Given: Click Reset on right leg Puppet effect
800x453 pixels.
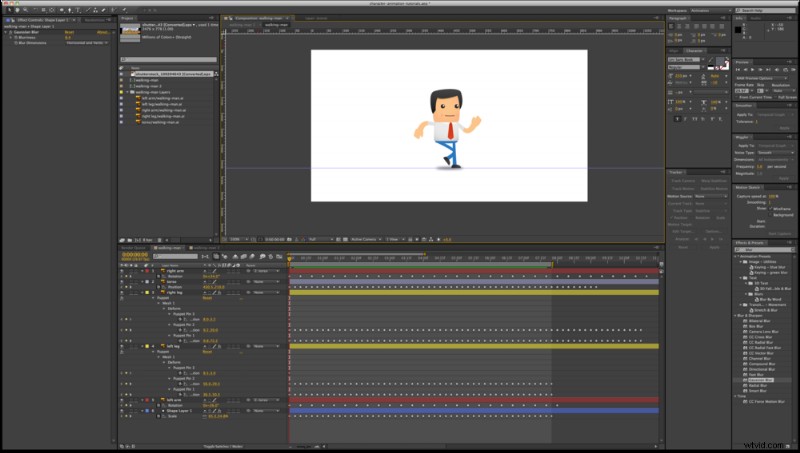Looking at the screenshot, I should pos(207,298).
